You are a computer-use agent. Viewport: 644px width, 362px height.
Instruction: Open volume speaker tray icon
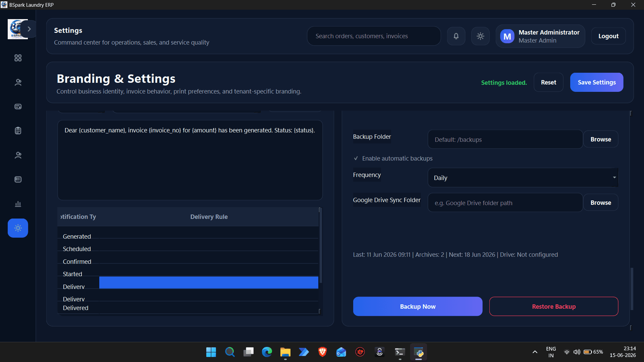pyautogui.click(x=577, y=352)
